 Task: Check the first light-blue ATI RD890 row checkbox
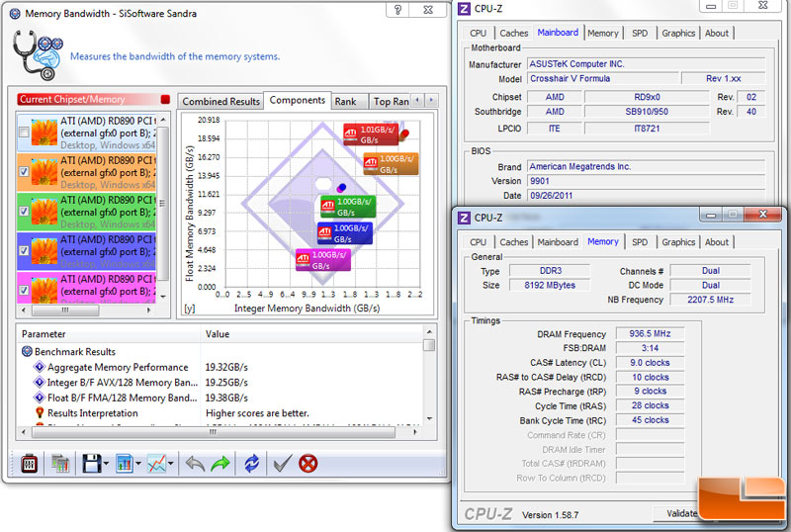point(23,133)
